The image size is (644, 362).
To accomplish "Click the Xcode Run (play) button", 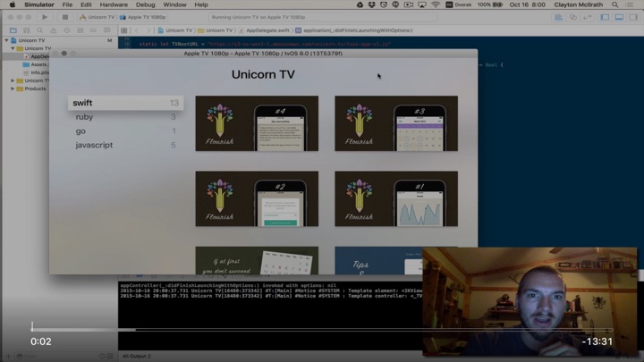I will tap(45, 17).
